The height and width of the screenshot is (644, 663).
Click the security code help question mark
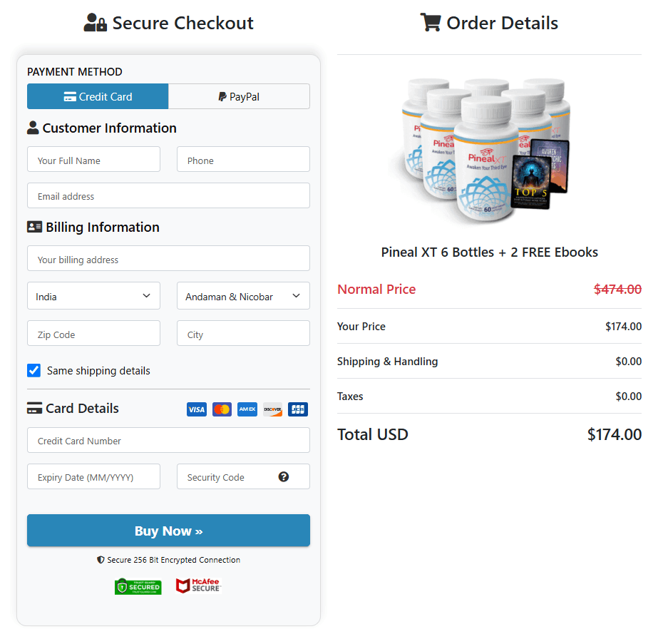[x=284, y=476]
